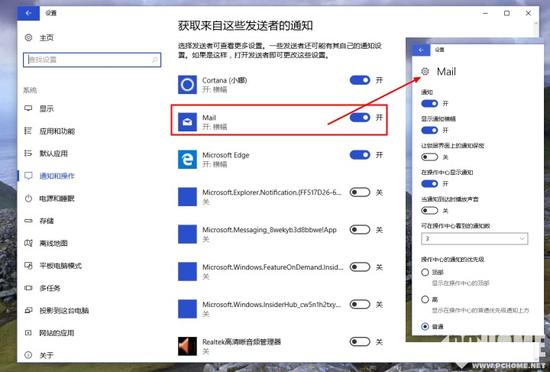The image size is (550, 372).
Task: Click the Microsoft.Windows.InsiderHub blue icon
Action: pyautogui.click(x=187, y=309)
